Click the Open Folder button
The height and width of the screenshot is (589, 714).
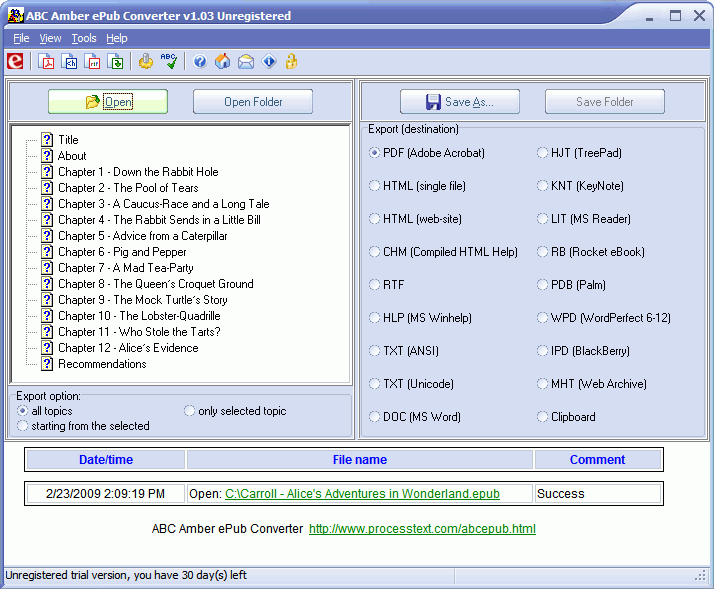coord(253,102)
